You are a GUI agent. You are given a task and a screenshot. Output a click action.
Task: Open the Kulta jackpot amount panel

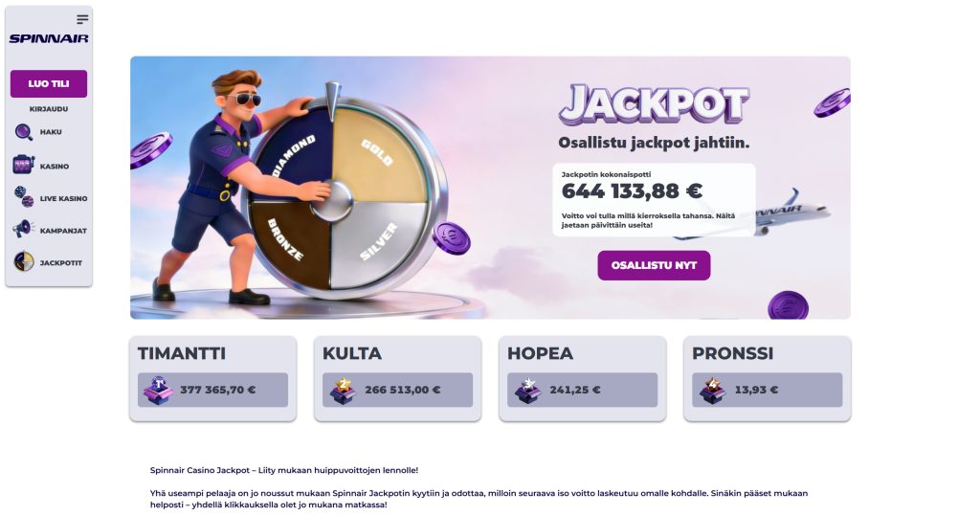pyautogui.click(x=397, y=390)
